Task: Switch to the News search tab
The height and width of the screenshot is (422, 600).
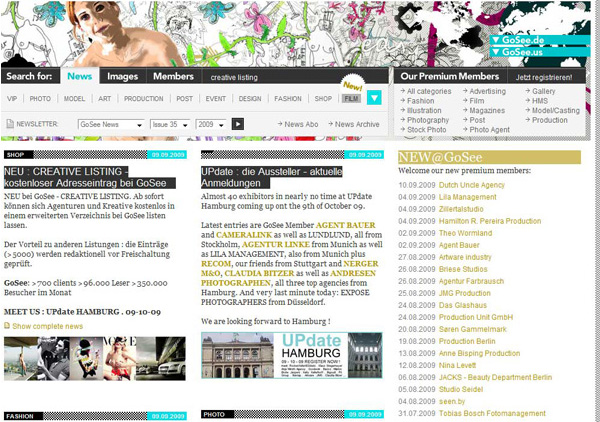Action: point(80,76)
